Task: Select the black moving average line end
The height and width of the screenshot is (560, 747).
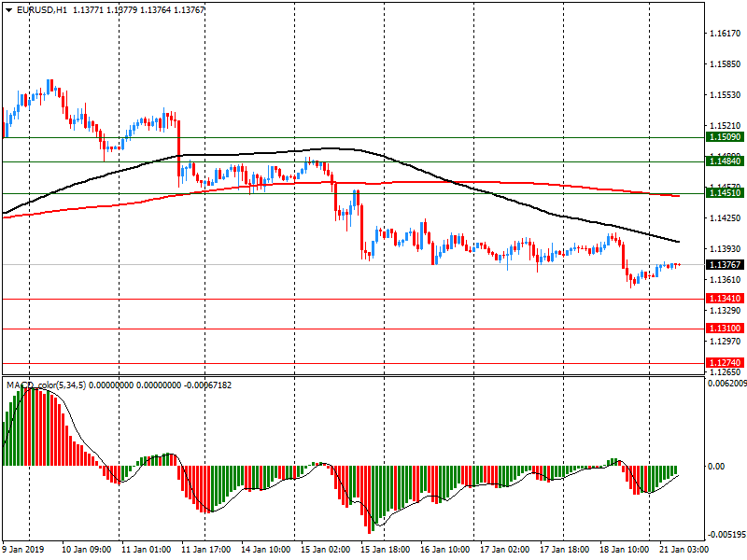Action: tap(679, 242)
